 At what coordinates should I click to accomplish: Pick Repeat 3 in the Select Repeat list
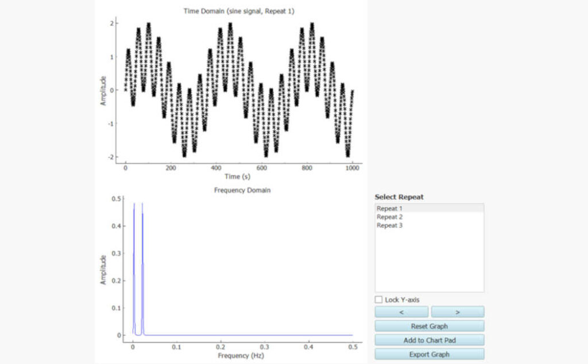[x=389, y=226]
